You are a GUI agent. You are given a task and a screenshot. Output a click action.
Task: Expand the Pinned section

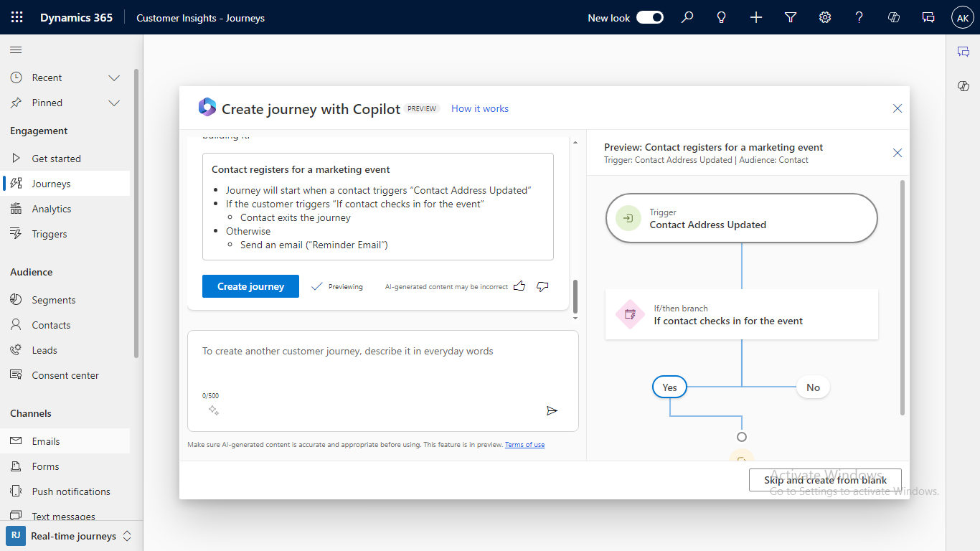(113, 103)
